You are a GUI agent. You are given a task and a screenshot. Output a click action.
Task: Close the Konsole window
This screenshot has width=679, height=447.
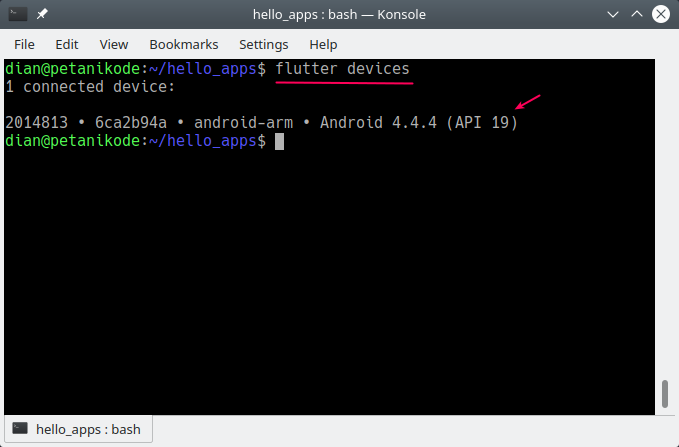click(661, 14)
